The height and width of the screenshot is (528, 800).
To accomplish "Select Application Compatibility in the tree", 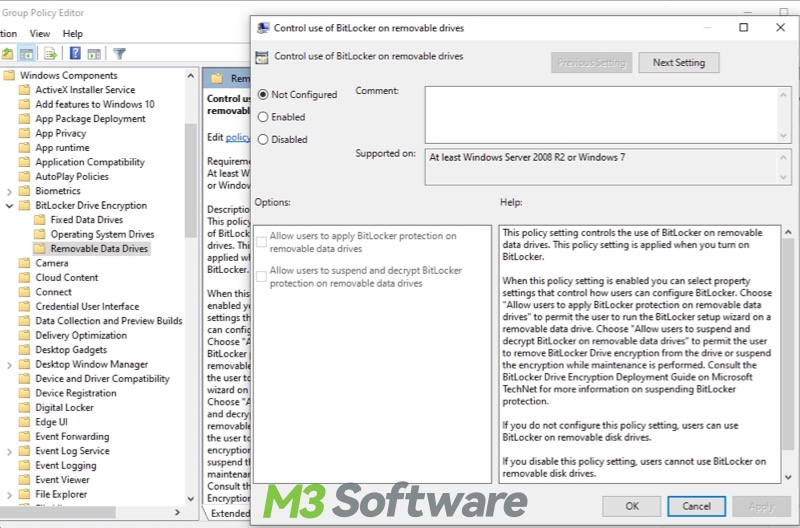I will pos(90,162).
